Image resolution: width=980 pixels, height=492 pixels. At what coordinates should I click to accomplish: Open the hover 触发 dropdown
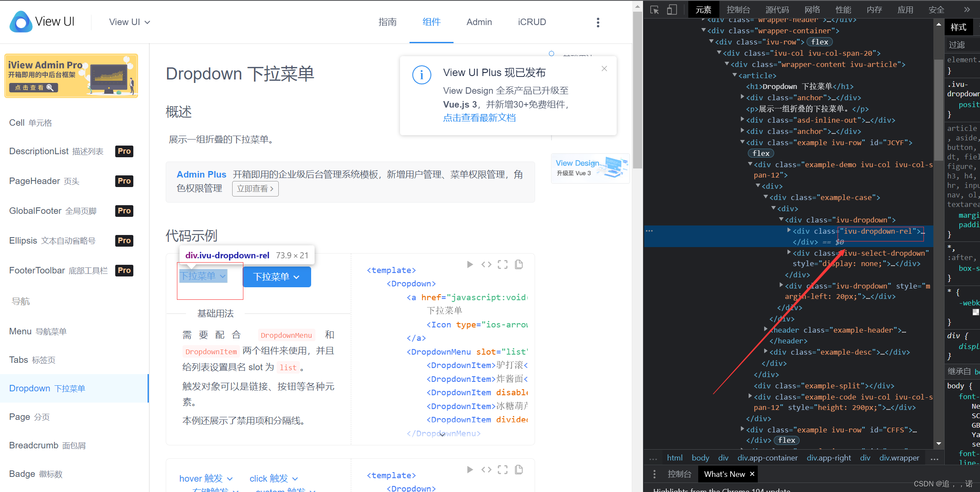206,478
